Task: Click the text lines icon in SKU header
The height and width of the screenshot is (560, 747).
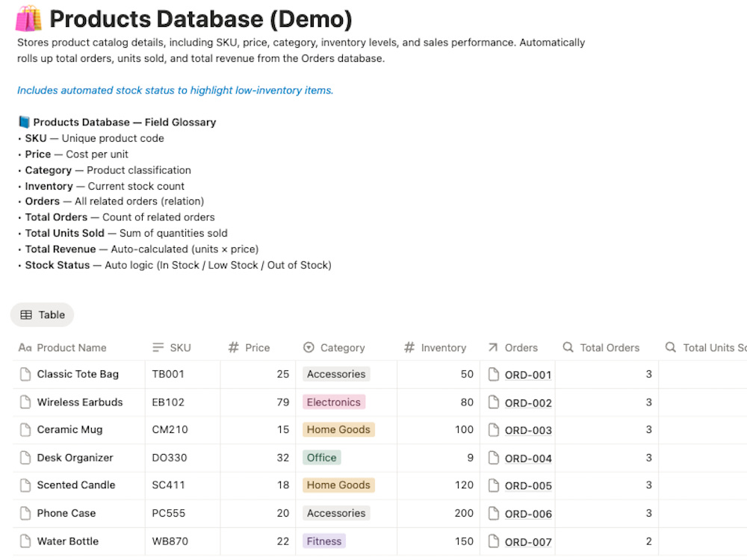Action: 158,348
